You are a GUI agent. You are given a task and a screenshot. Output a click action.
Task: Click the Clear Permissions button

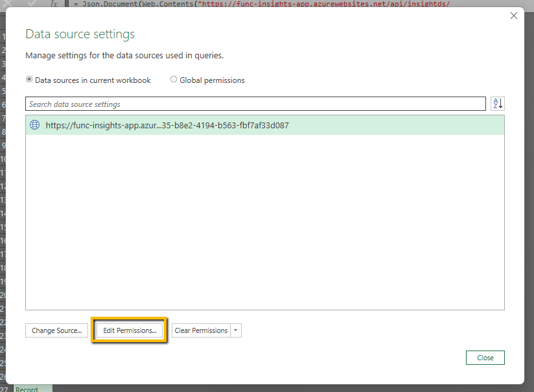click(201, 330)
